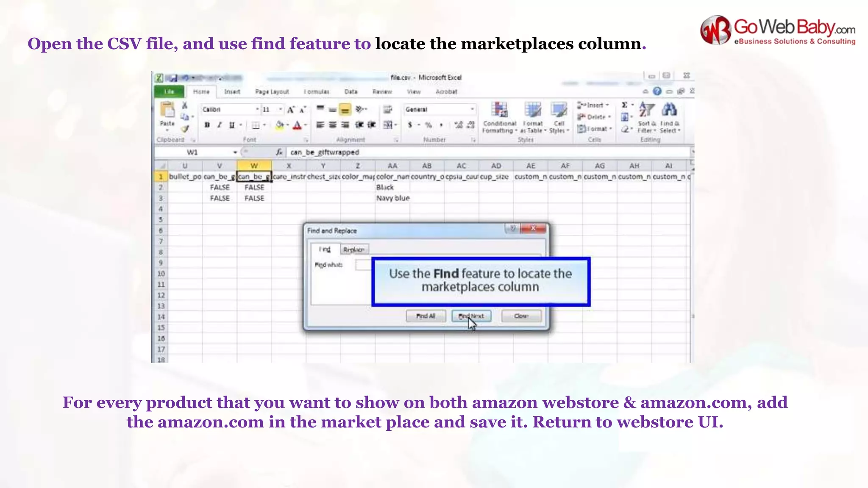
Task: Click the Borders icon in Font group
Action: tap(256, 125)
